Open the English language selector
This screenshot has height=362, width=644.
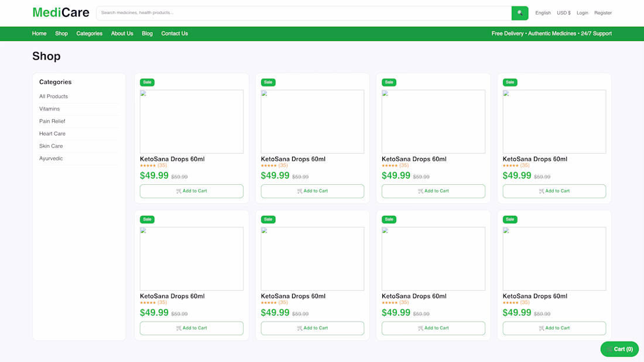pyautogui.click(x=543, y=13)
